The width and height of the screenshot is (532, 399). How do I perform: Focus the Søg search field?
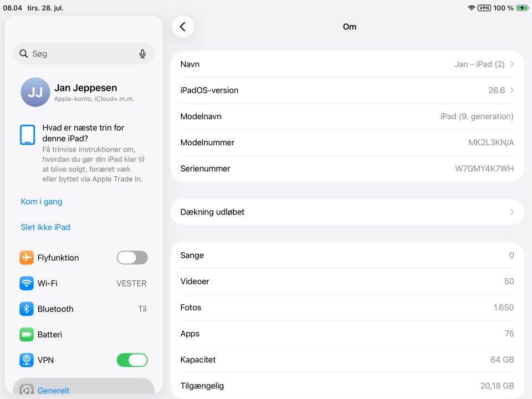84,54
